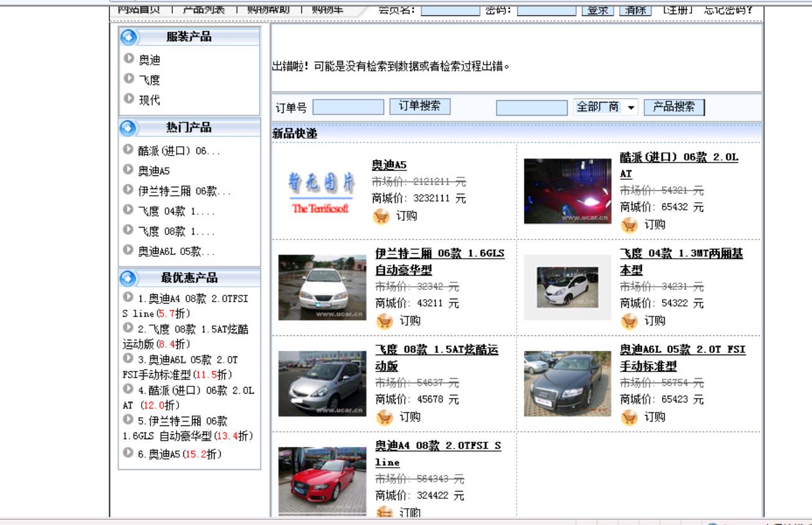The width and height of the screenshot is (812, 525).
Task: Focus the product search box beside 全部厂商
Action: [x=532, y=108]
